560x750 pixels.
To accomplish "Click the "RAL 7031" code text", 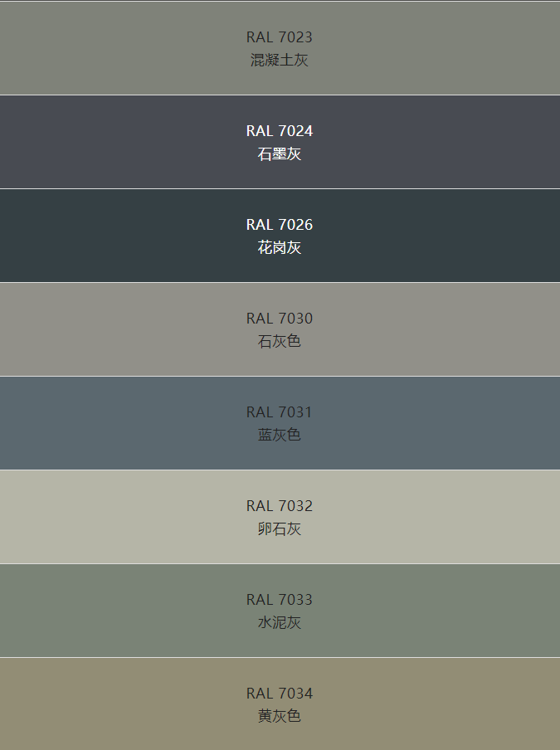I will 280,412.
